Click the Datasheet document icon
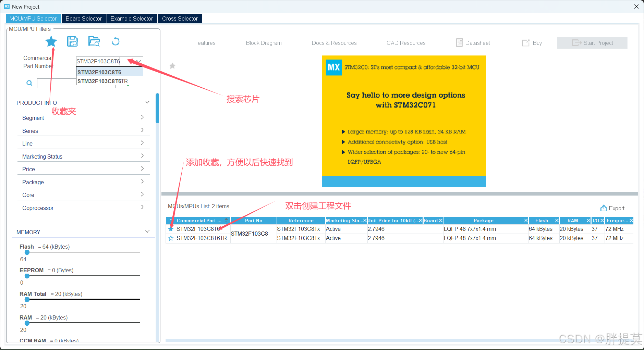Viewport: 644px width, 350px height. pyautogui.click(x=459, y=43)
